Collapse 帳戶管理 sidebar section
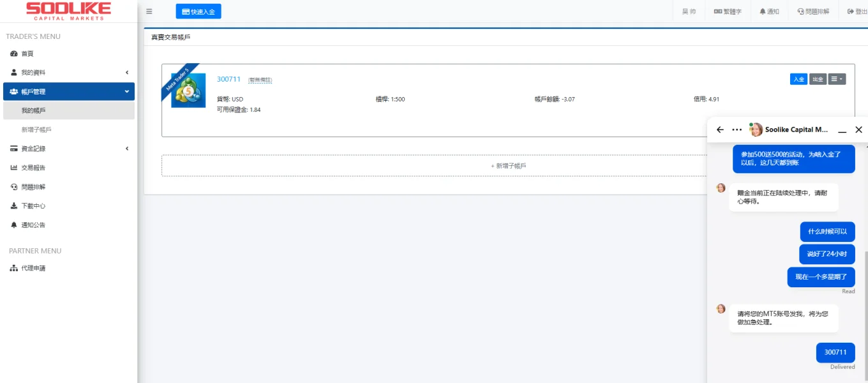Image resolution: width=868 pixels, height=383 pixels. point(69,91)
